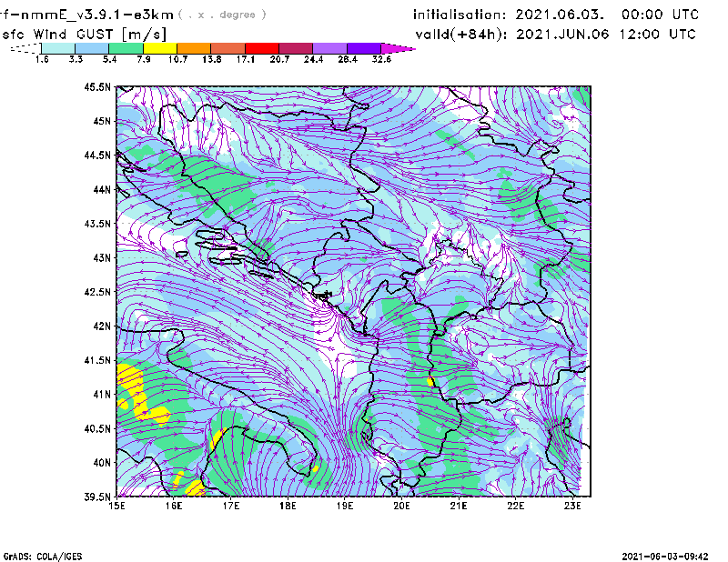Click the valid date 2021.JUN.06
728x562 pixels.
[x=562, y=35]
